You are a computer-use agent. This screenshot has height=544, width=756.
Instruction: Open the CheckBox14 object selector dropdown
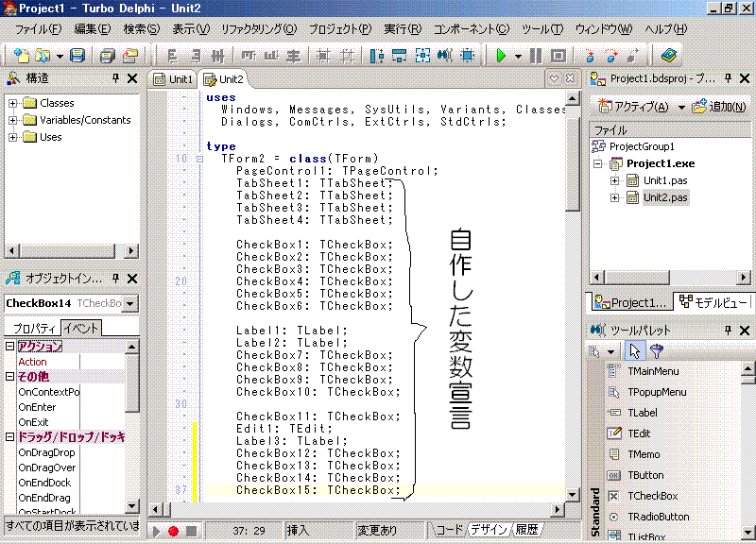pos(130,303)
